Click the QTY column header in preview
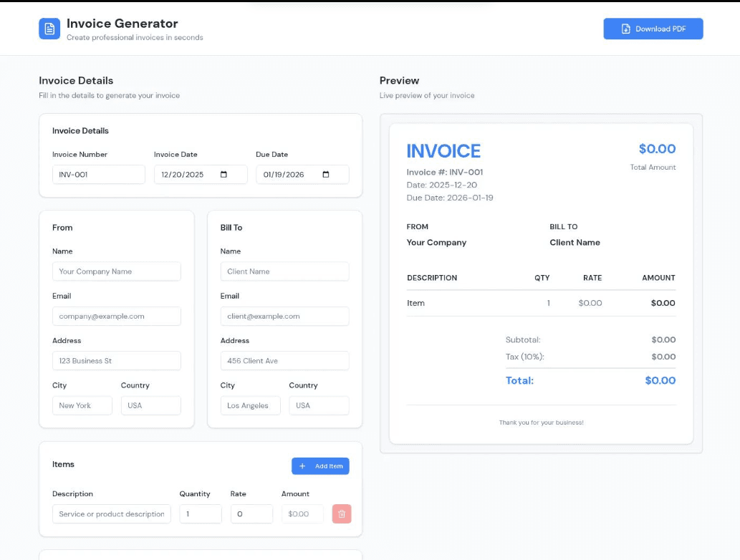Image resolution: width=740 pixels, height=560 pixels. [x=542, y=278]
